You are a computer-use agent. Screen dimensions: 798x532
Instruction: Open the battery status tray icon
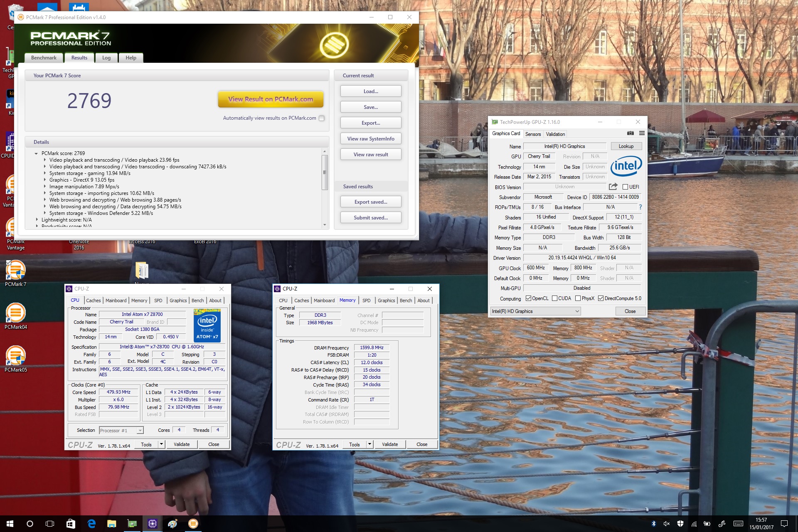[707, 524]
